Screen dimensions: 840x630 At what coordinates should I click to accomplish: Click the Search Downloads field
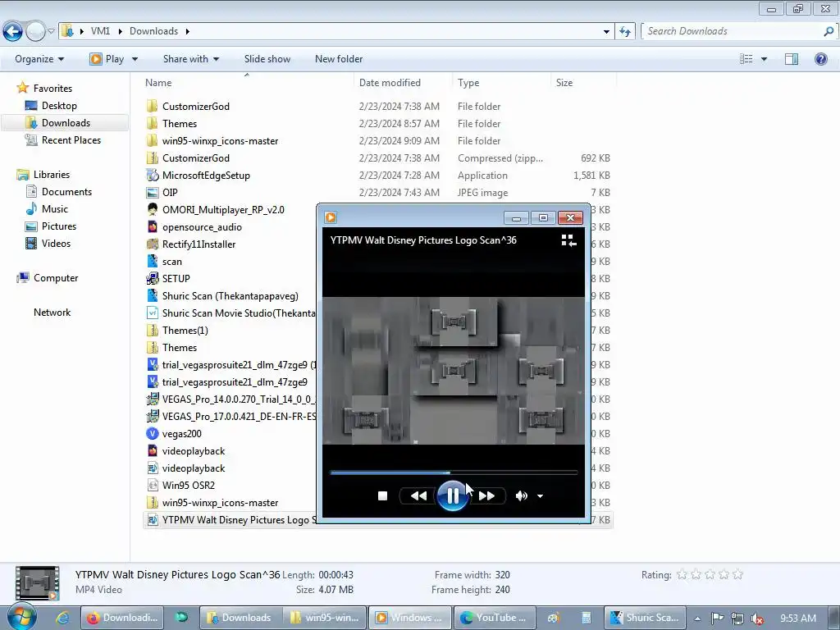point(733,32)
